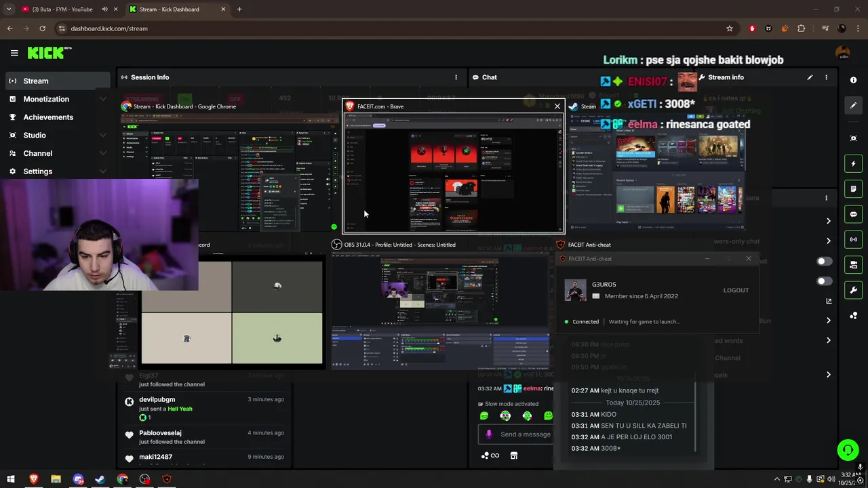The image size is (868, 488).
Task: Click the Kick logo in the header
Action: (x=49, y=53)
